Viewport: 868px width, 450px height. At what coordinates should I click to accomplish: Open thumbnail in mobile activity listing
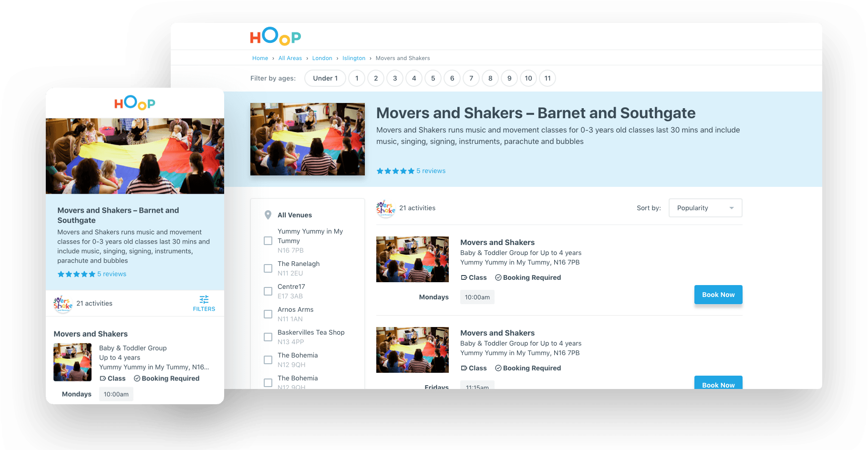(x=72, y=362)
